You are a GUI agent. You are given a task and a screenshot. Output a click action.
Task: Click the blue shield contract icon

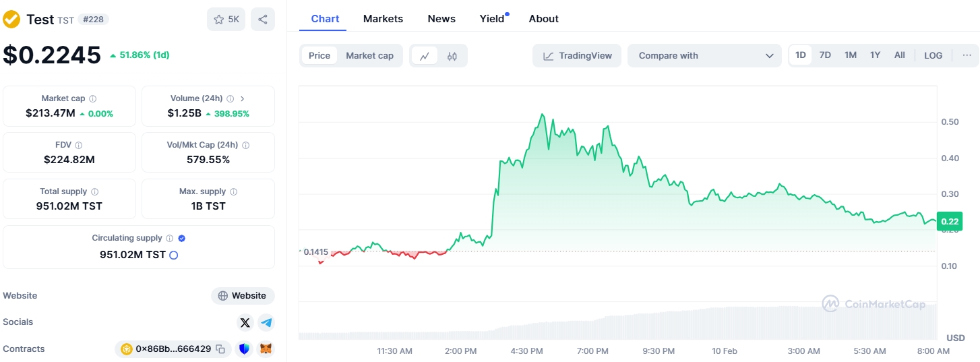tap(244, 349)
